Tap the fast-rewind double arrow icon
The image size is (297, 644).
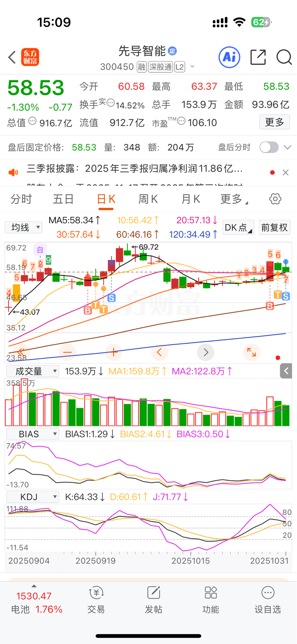[x=22, y=352]
